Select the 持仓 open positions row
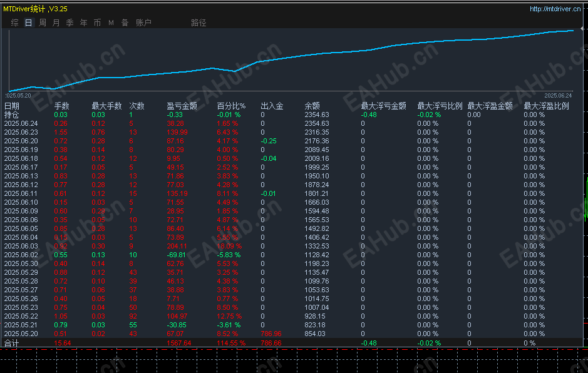Image resolution: width=588 pixels, height=373 pixels. pos(292,115)
